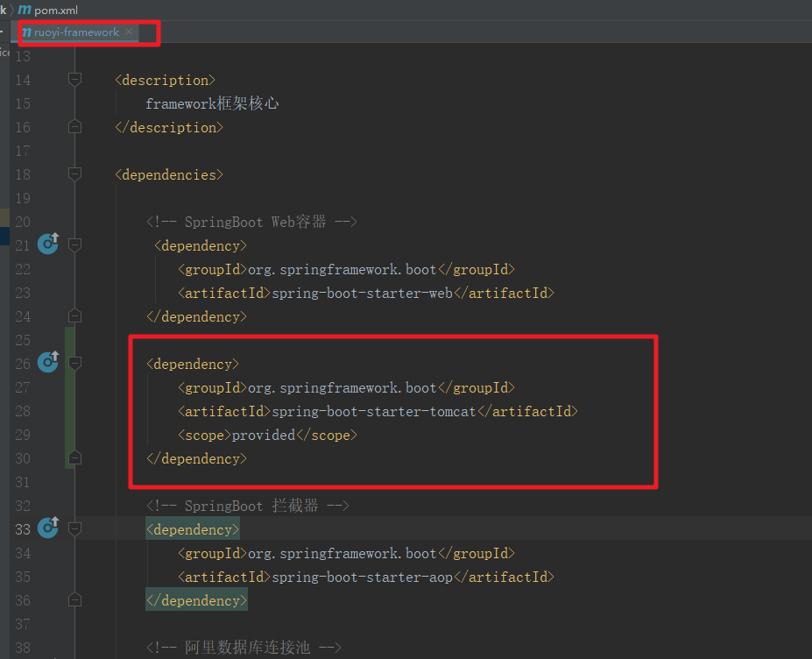Click the gutter dependency icon on line 26
This screenshot has height=659, width=812.
click(x=48, y=362)
